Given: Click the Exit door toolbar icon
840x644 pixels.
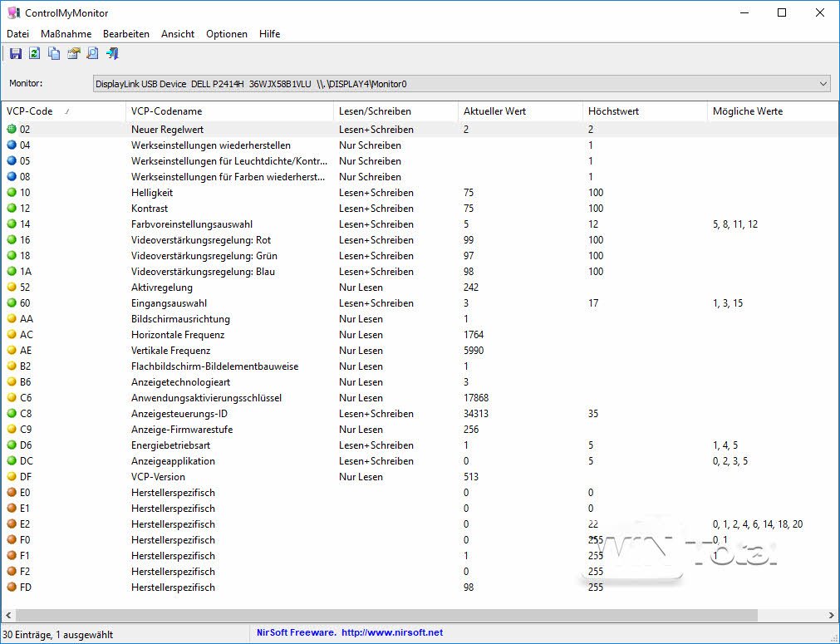Looking at the screenshot, I should (x=112, y=54).
